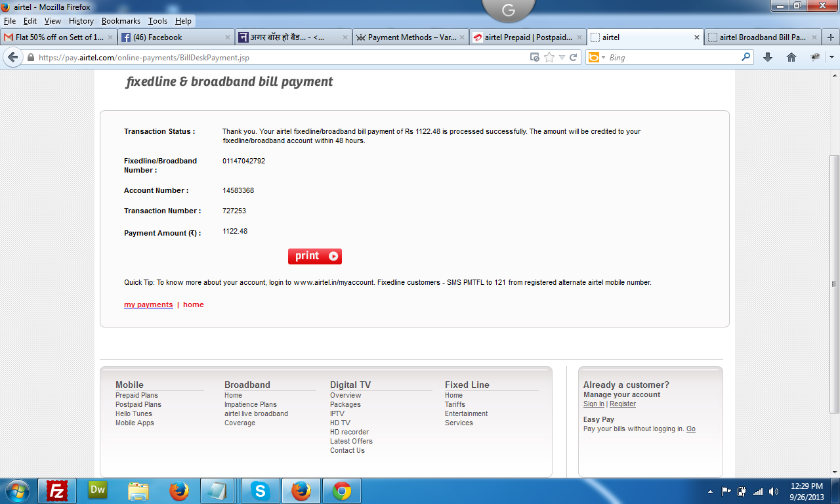Viewport: 840px width, 504px height.
Task: Click the search magnifier in Bing box
Action: pos(745,58)
